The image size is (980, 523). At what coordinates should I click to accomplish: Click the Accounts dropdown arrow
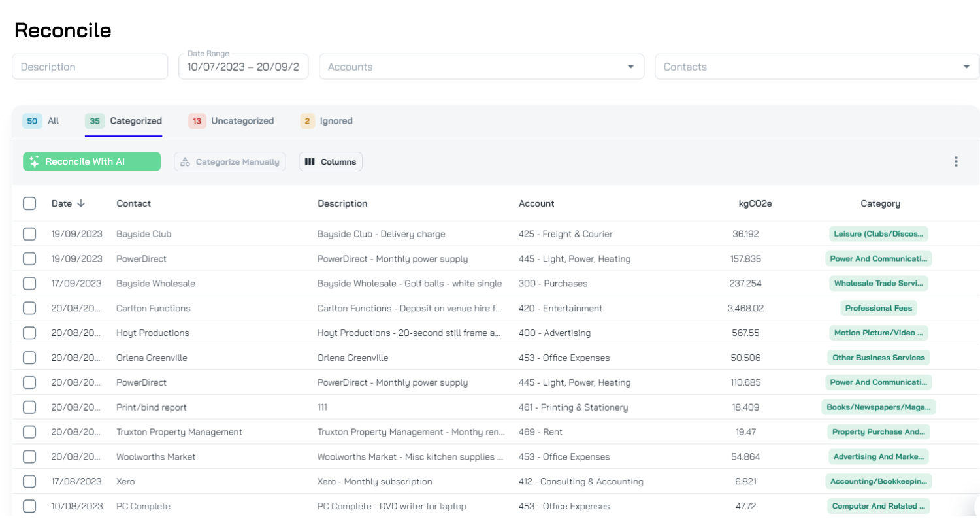pos(630,67)
